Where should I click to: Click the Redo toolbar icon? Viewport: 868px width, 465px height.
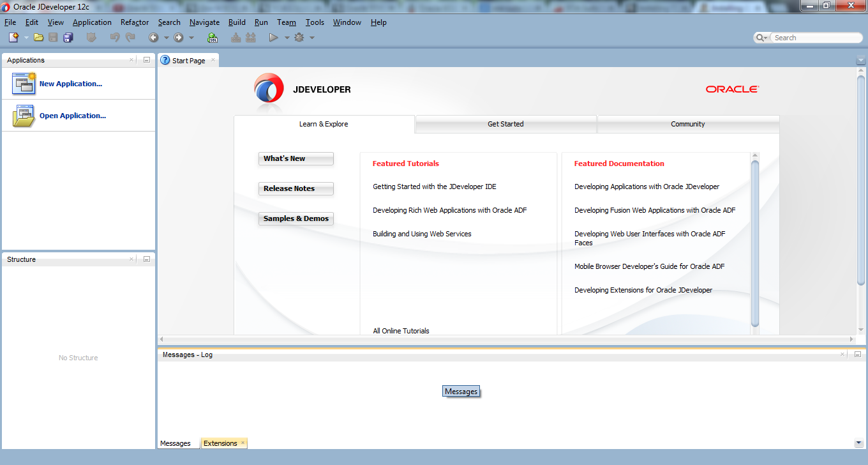pos(130,38)
